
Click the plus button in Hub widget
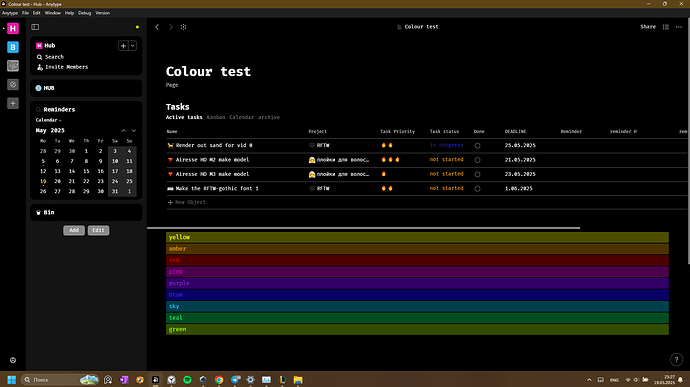(x=123, y=46)
